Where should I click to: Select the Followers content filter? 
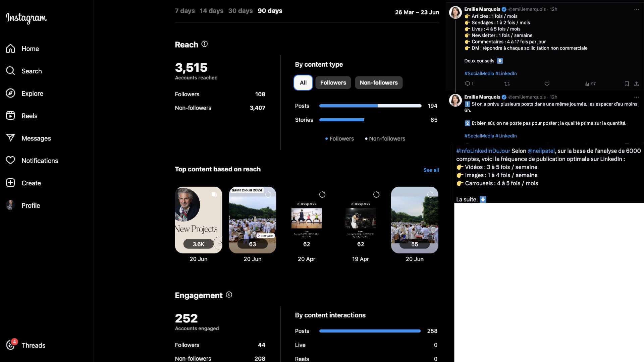click(x=333, y=83)
